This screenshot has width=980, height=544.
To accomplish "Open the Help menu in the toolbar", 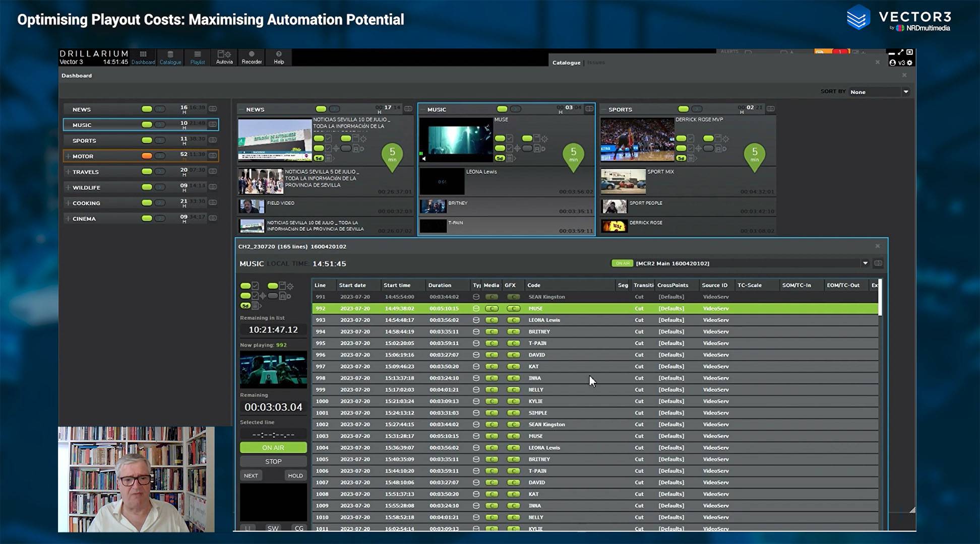I will (x=279, y=57).
